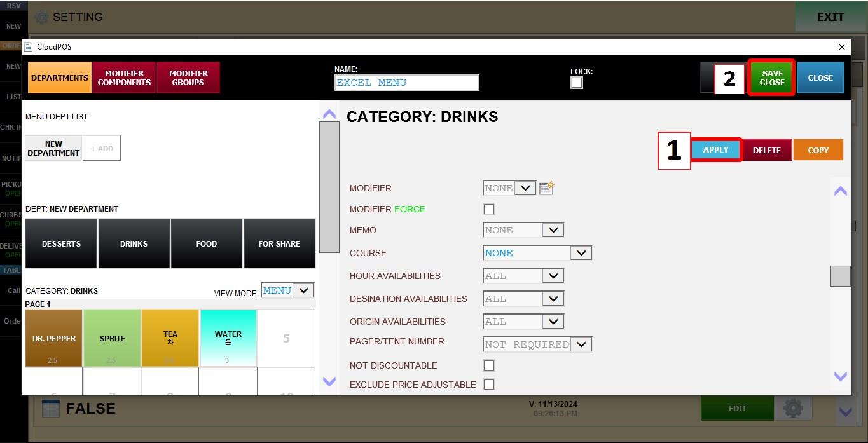Click the top NEW item in sidebar

point(13,26)
